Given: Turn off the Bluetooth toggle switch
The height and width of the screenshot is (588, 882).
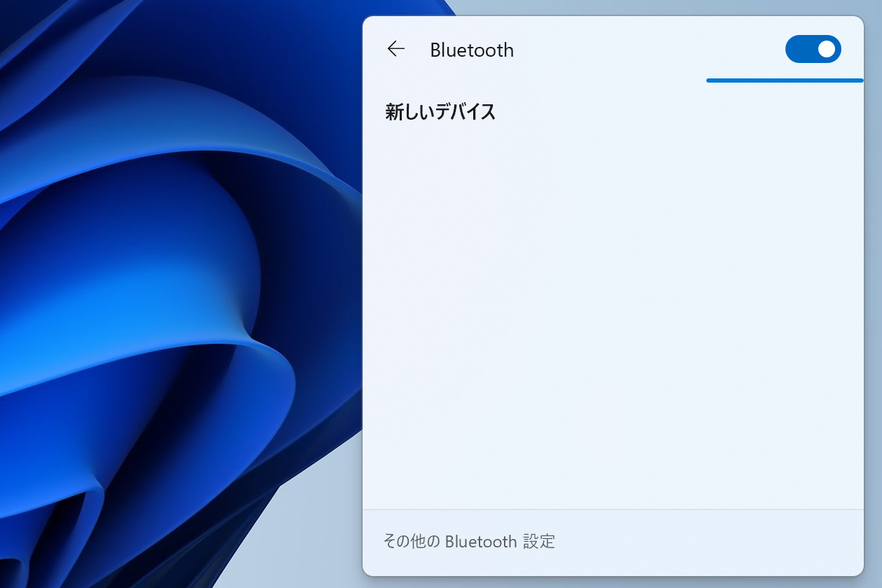Looking at the screenshot, I should click(813, 49).
